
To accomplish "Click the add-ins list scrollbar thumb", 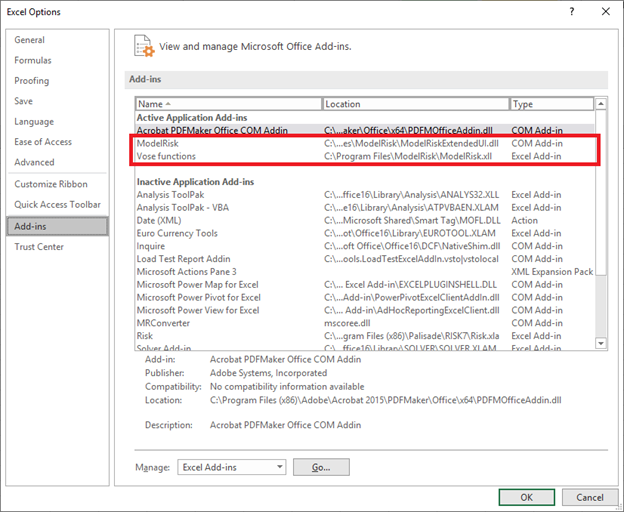I will pos(601,193).
